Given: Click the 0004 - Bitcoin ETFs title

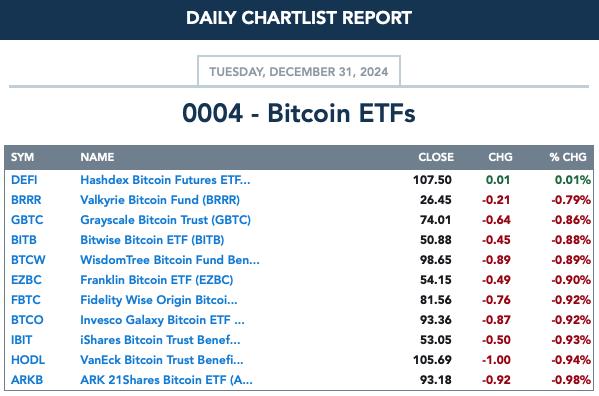Looking at the screenshot, I should click(299, 113).
